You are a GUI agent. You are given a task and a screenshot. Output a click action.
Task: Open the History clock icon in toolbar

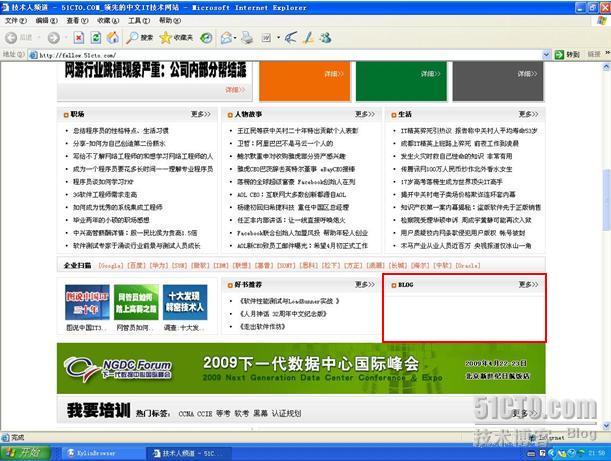click(206, 38)
